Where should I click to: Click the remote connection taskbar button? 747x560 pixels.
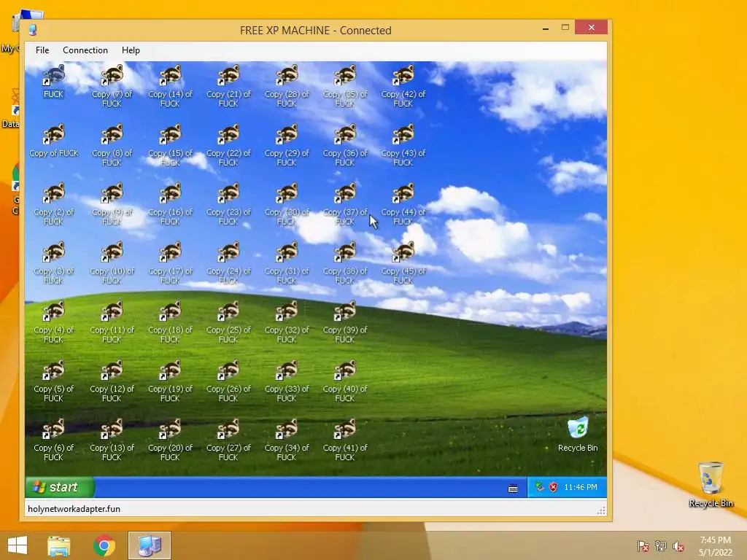[150, 545]
